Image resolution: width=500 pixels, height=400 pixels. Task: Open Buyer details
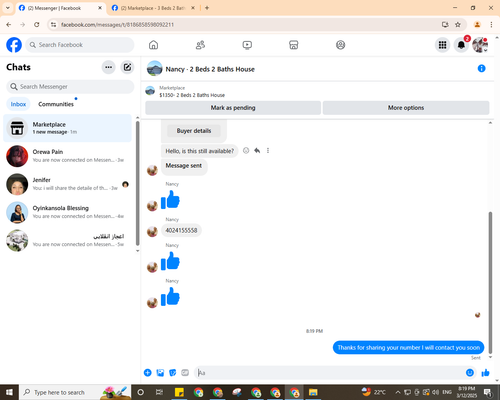[x=194, y=131]
